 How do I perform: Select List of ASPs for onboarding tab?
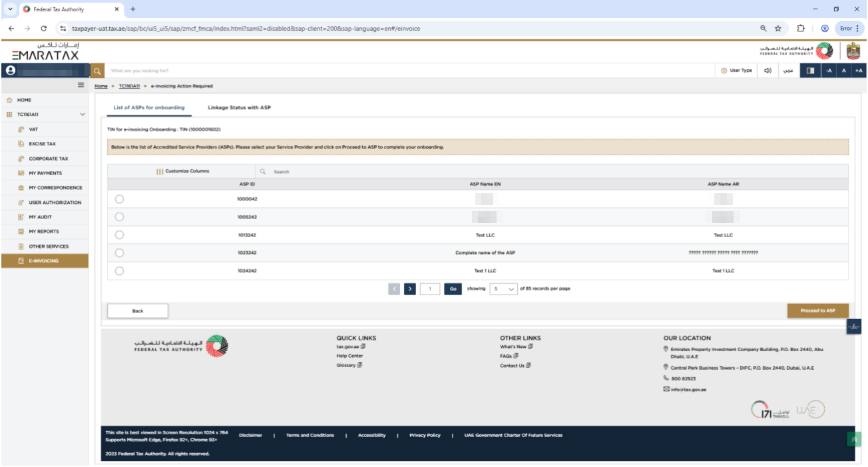point(149,107)
